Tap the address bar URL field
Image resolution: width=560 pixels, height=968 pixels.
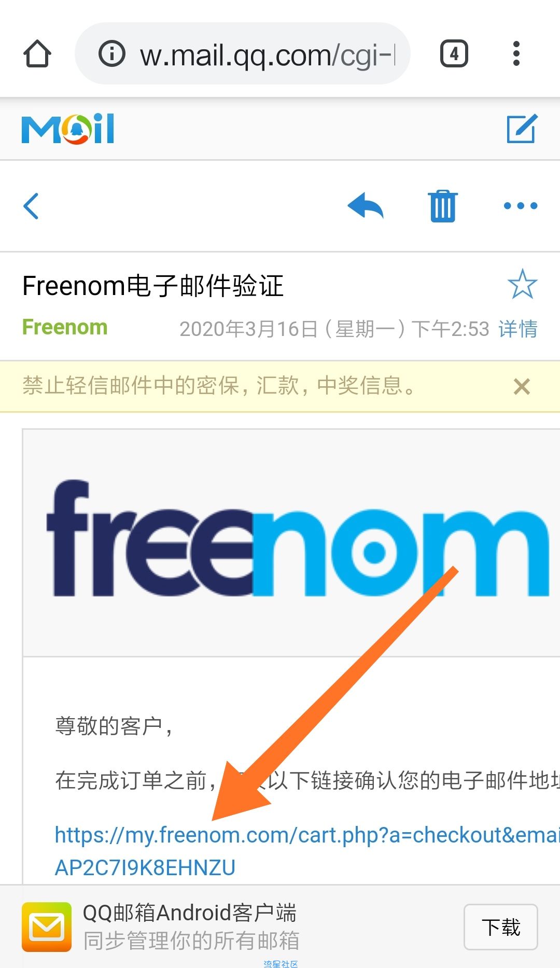pyautogui.click(x=243, y=53)
